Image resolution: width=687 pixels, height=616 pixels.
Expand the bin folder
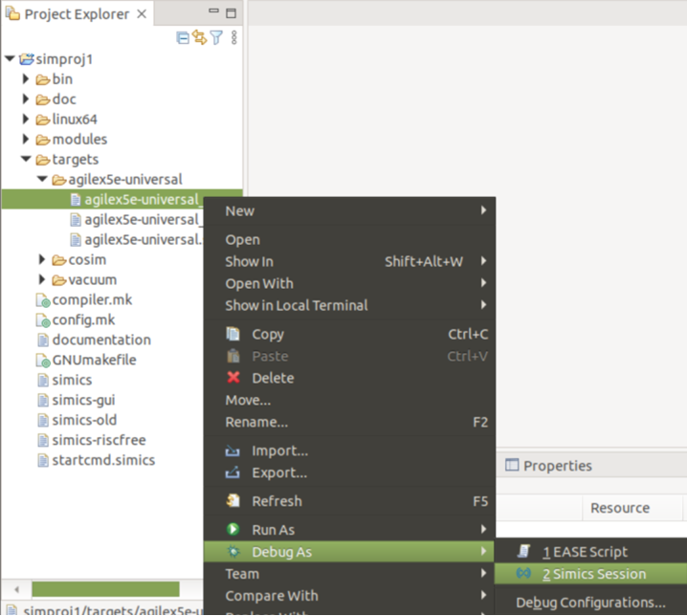click(27, 78)
